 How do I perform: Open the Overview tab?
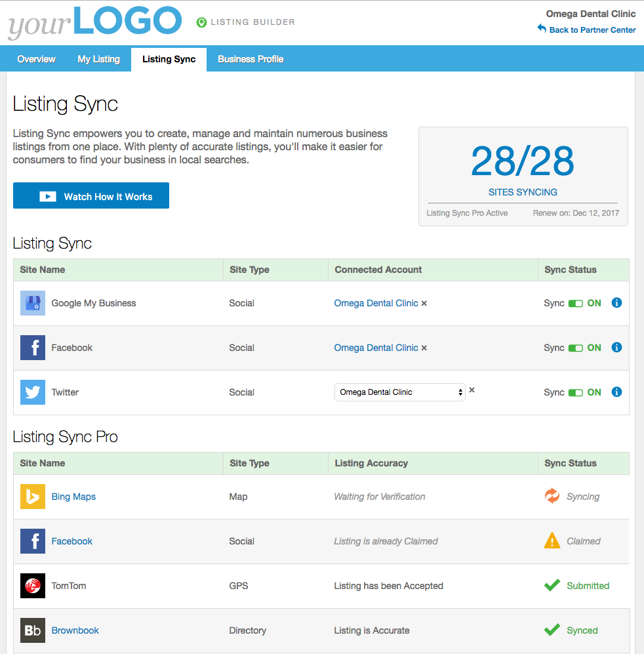[x=36, y=59]
